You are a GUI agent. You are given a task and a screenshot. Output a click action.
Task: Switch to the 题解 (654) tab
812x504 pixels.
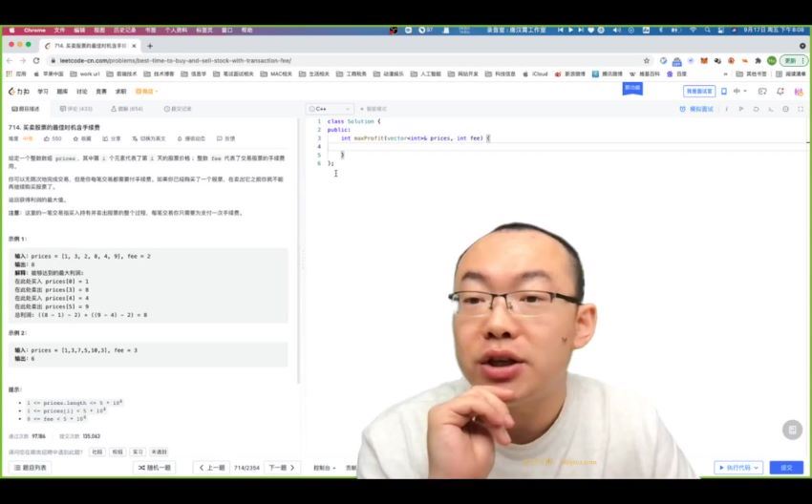tap(127, 109)
